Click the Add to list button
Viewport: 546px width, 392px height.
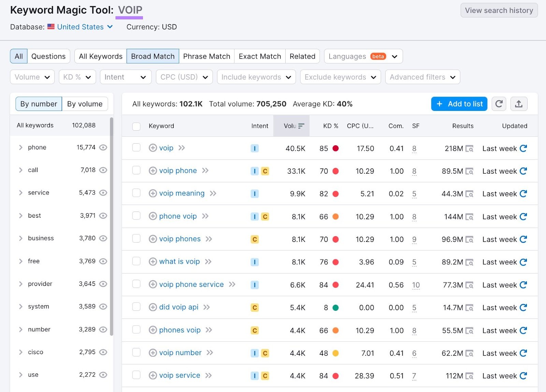tap(459, 104)
